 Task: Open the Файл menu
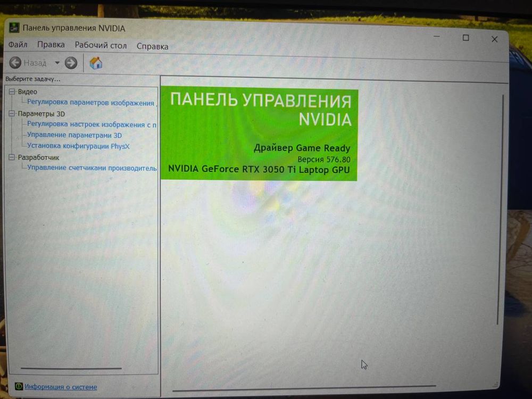18,45
